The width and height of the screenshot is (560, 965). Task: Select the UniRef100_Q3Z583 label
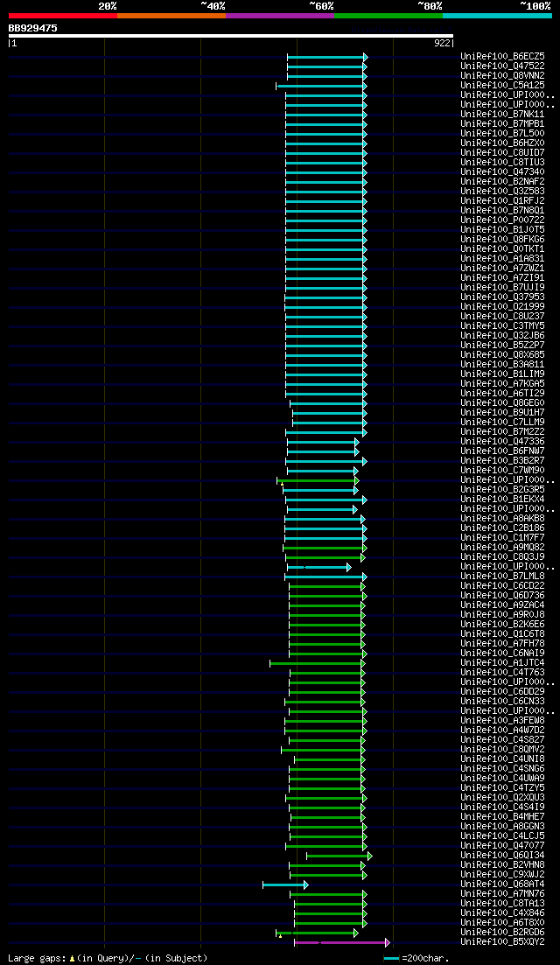(x=502, y=192)
